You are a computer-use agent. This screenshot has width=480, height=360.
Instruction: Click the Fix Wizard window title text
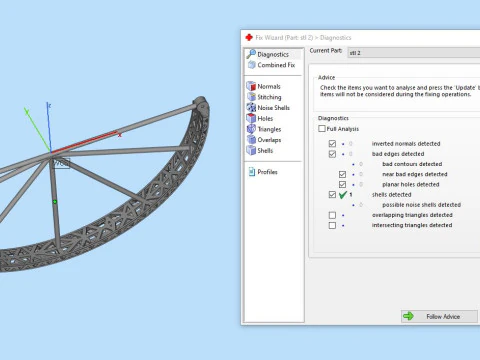[x=303, y=38]
